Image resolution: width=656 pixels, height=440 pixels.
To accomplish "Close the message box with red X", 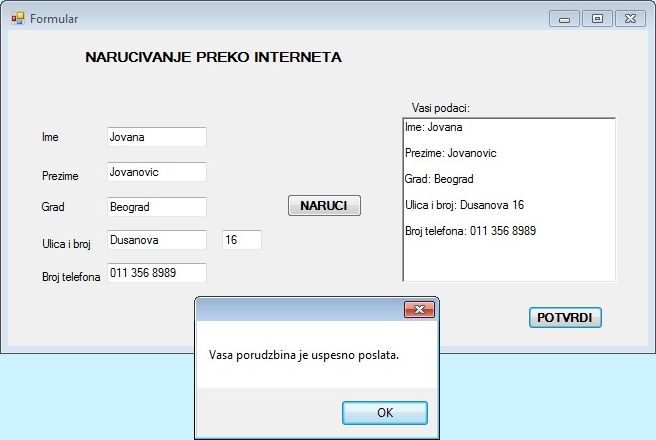I will [x=419, y=310].
